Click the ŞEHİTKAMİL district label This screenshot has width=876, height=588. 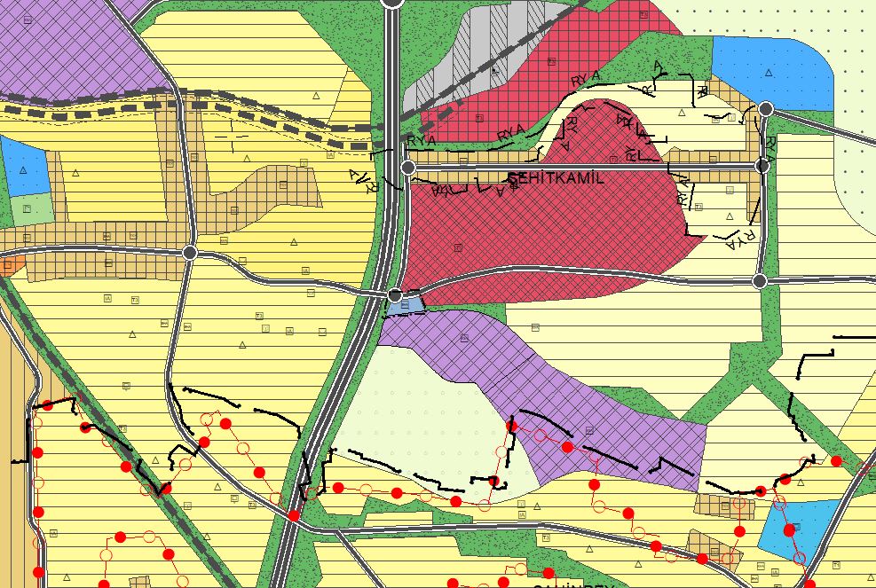(556, 178)
